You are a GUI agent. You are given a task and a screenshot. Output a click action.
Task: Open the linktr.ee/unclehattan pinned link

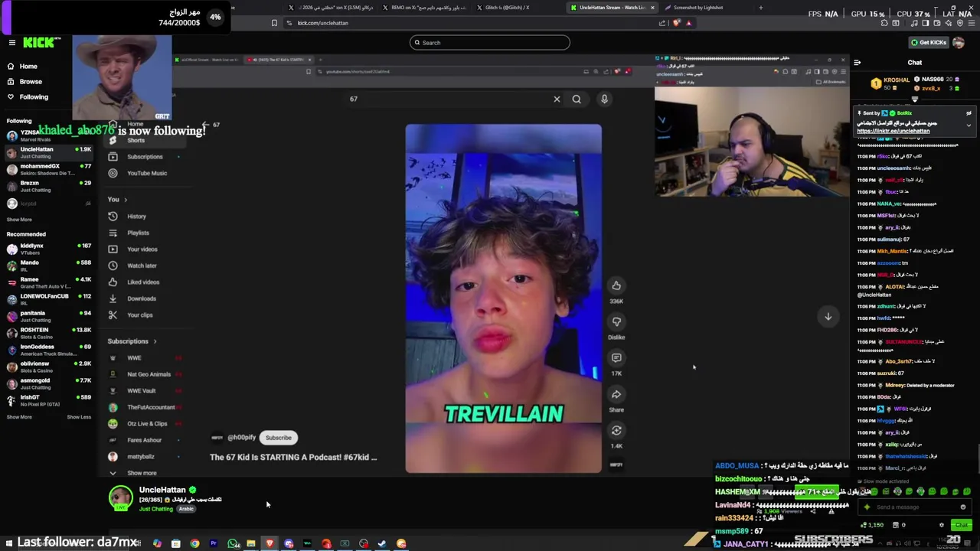[x=893, y=131]
